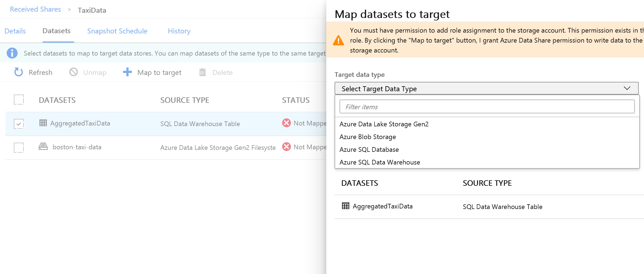Check the boston-taxi-data row checkbox
The height and width of the screenshot is (274, 644).
[x=19, y=148]
